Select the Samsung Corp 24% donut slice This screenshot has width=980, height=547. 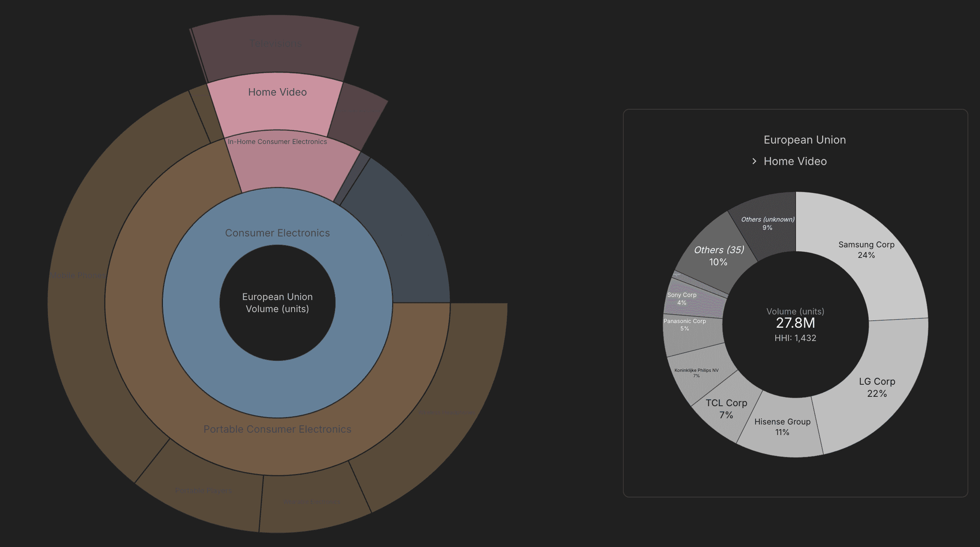pyautogui.click(x=866, y=250)
